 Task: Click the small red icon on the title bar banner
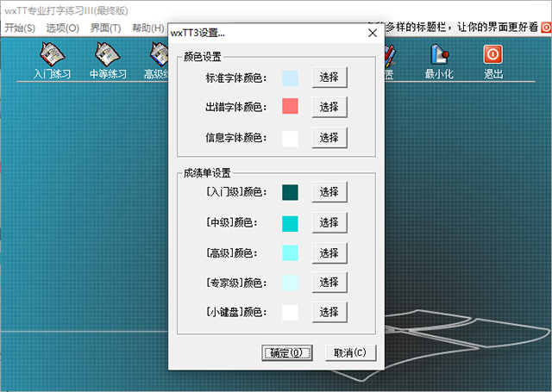click(x=546, y=27)
